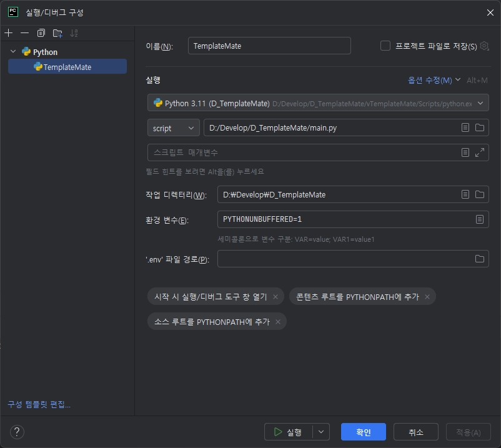Click the remove configuration minus icon
This screenshot has height=448, width=501.
click(24, 33)
